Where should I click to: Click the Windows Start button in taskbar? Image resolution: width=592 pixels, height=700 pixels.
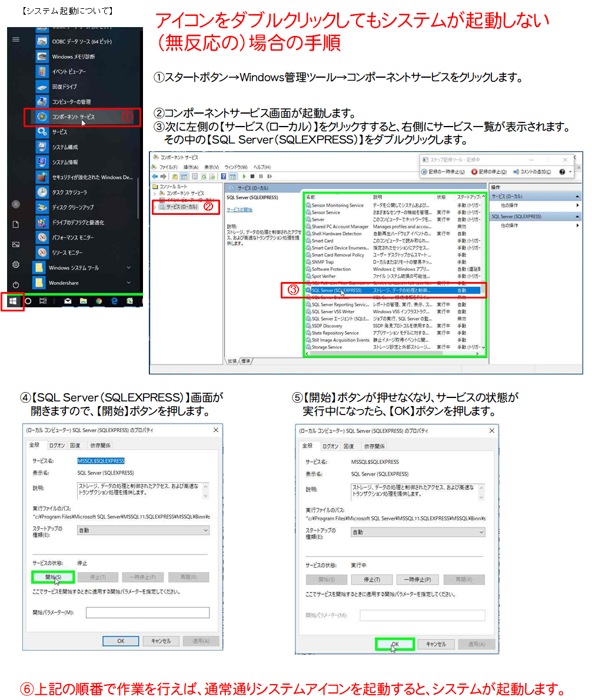[x=12, y=301]
